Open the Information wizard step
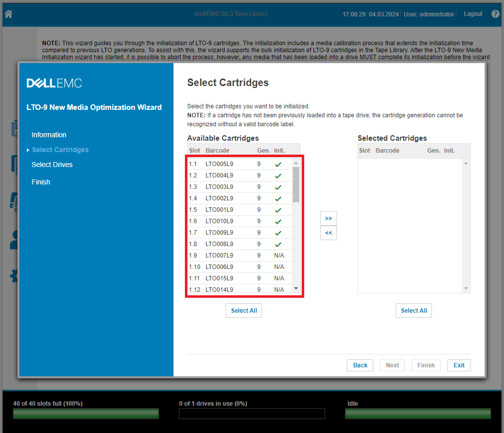 point(49,135)
